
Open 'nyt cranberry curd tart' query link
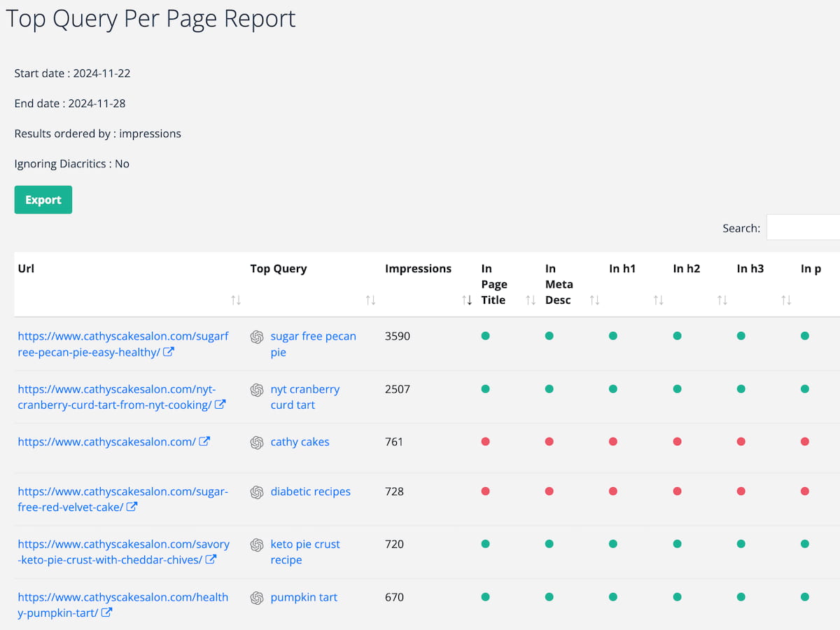pyautogui.click(x=305, y=397)
